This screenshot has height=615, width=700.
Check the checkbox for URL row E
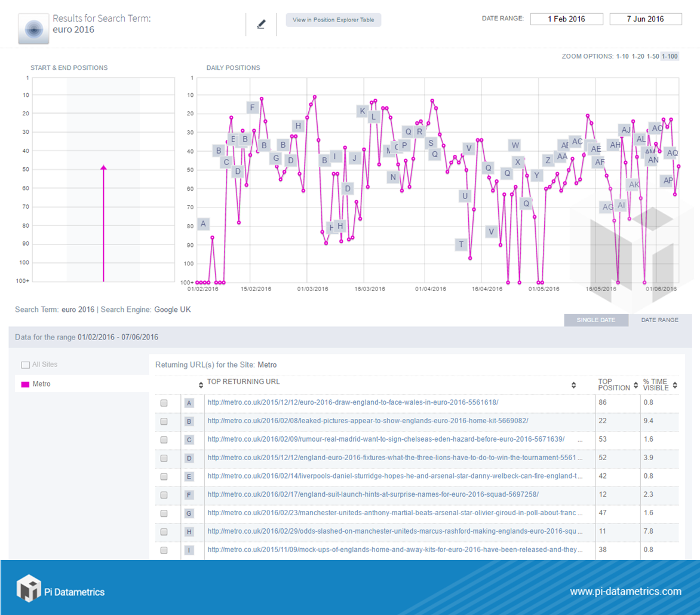(164, 476)
